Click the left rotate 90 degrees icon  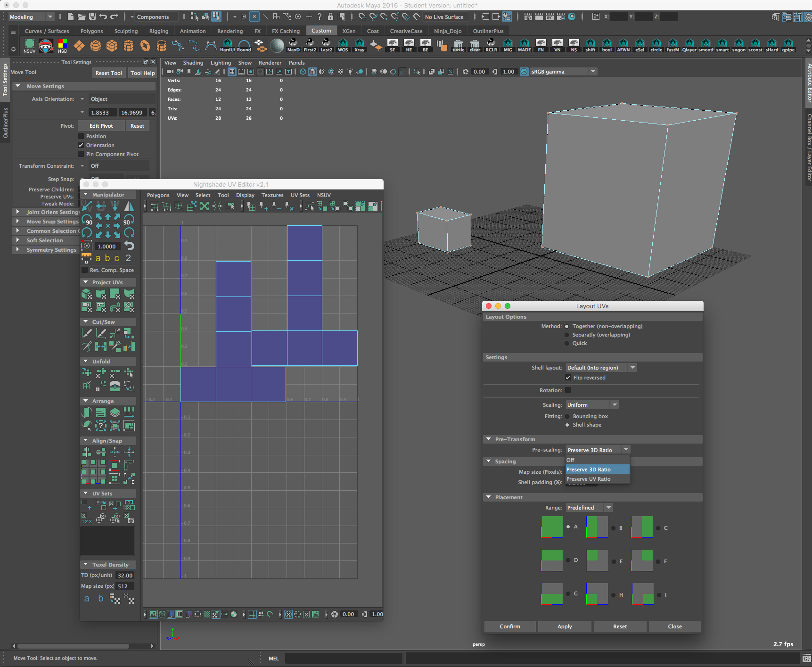click(x=87, y=220)
